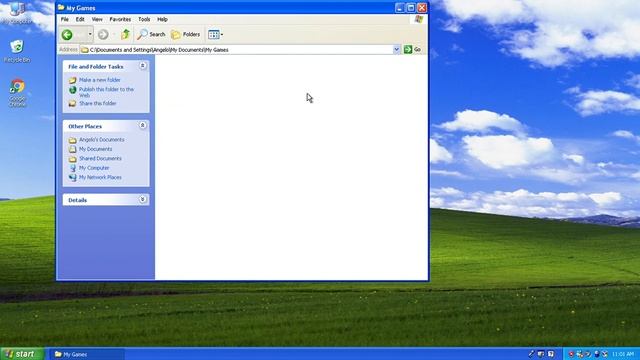Go to My Documents in Other Places
This screenshot has width=640, height=360.
coord(96,149)
